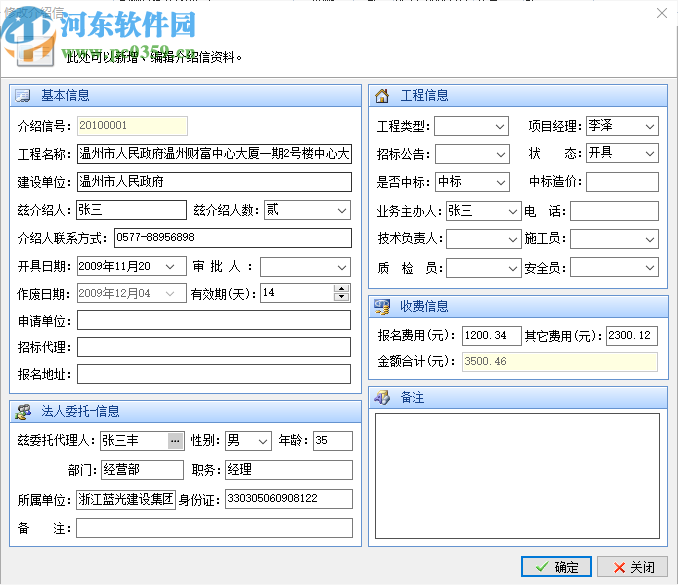
Task: Focus the 申请单位 input field
Action: pos(214,320)
